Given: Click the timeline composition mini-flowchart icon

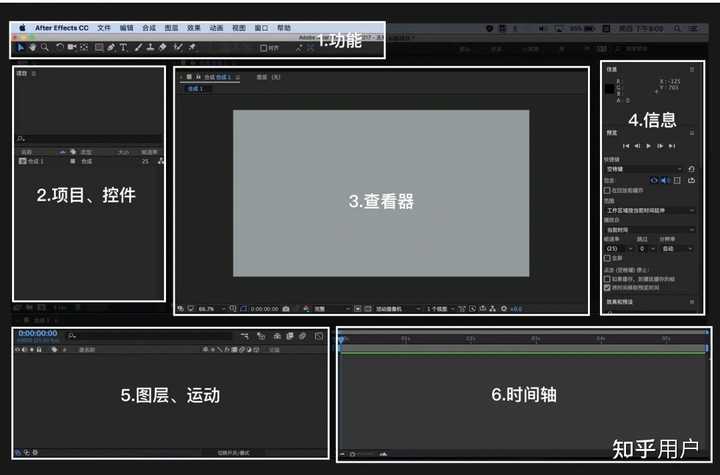Looking at the screenshot, I should (245, 337).
